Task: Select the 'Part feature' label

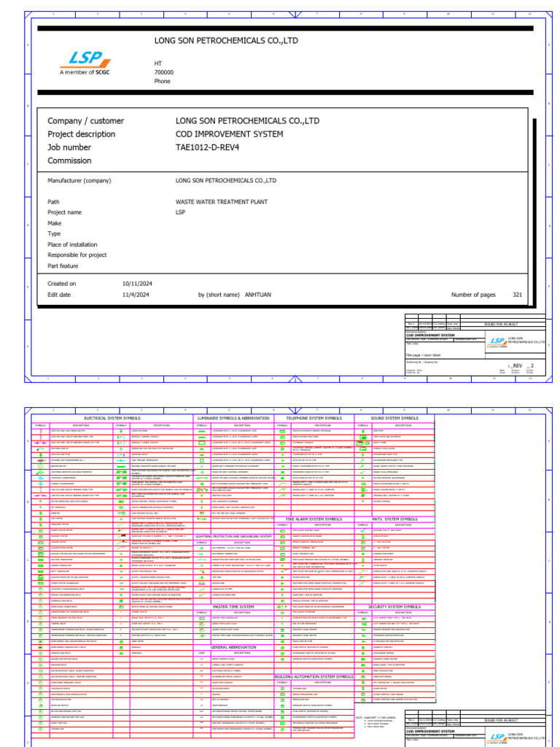Action: (63, 266)
